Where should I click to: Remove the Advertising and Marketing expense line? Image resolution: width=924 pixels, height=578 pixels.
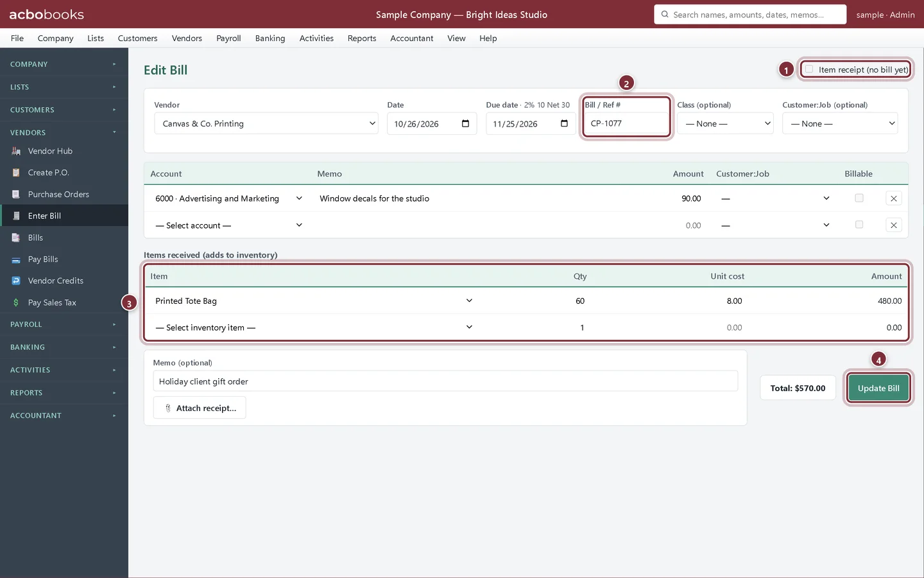[893, 198]
